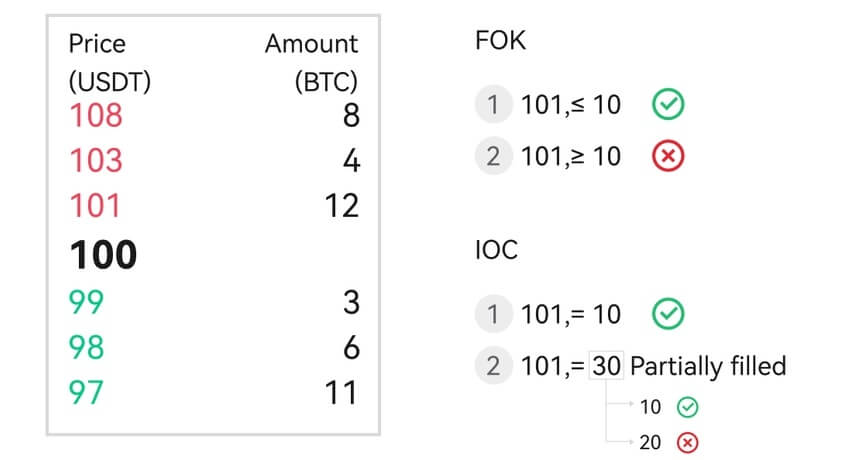Click the IOC section heading
This screenshot has width=861, height=460.
(x=498, y=249)
